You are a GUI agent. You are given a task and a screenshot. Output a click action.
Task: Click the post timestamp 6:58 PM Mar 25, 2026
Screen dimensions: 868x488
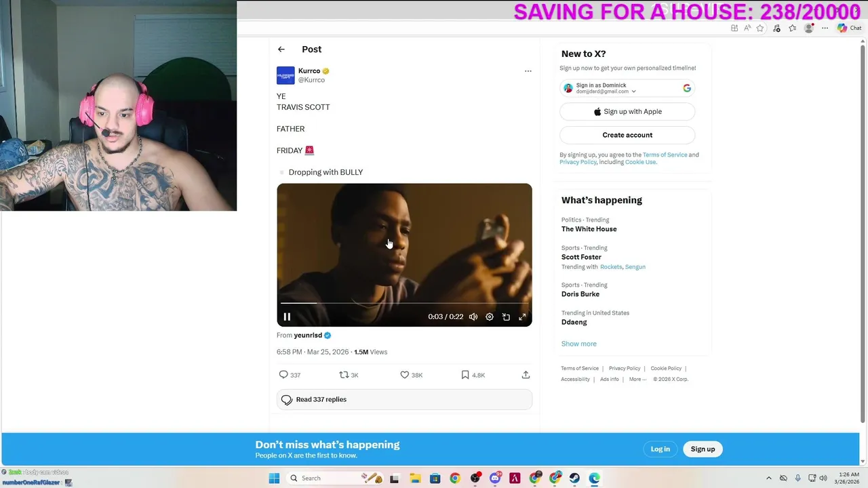(x=313, y=352)
